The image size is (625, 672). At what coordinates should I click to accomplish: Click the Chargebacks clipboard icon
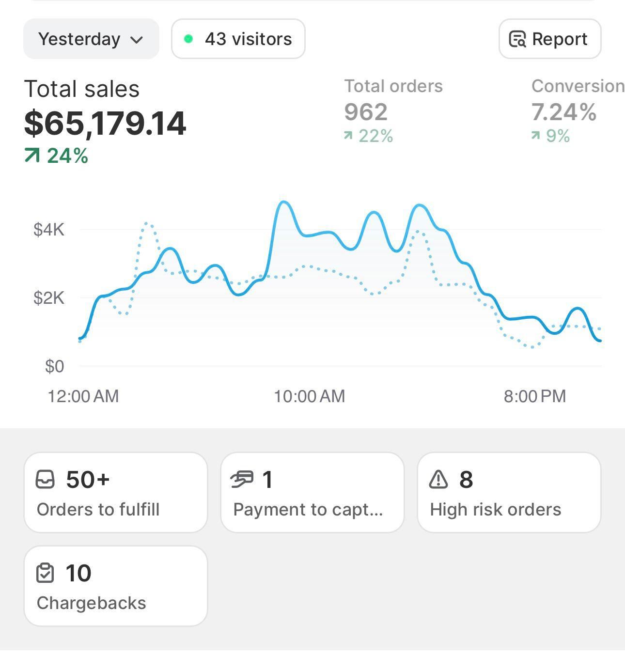coord(46,573)
